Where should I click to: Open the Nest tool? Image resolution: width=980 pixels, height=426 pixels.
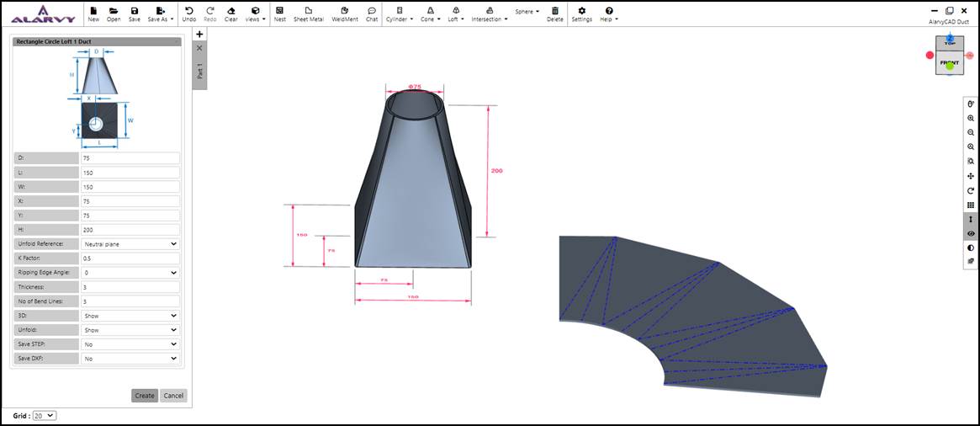coord(279,13)
